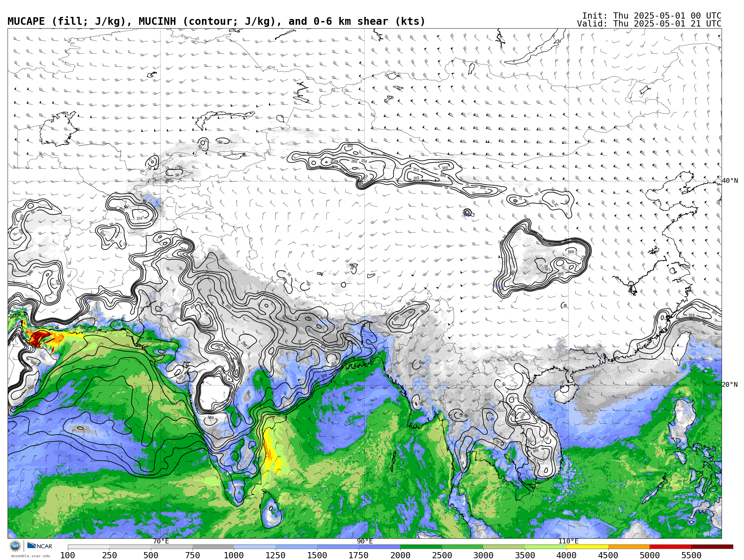Screen dimensions: 744x560
Task: Click the colorbar value 1250
Action: (276, 556)
